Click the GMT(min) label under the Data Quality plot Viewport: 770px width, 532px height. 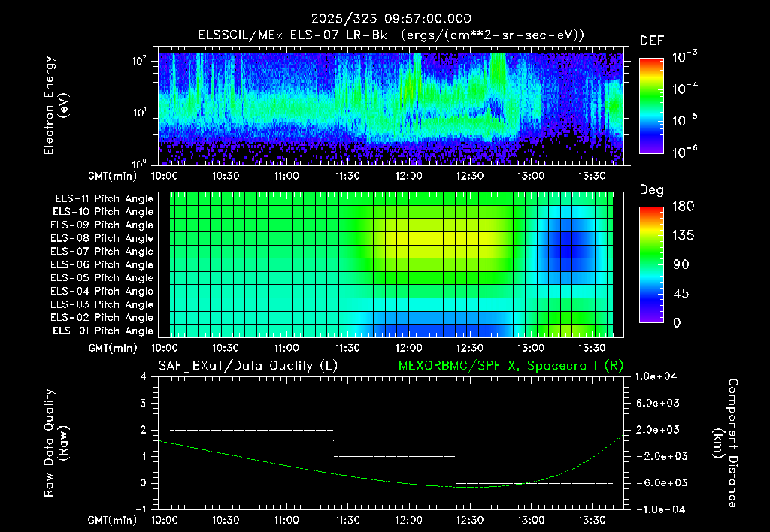click(x=113, y=520)
